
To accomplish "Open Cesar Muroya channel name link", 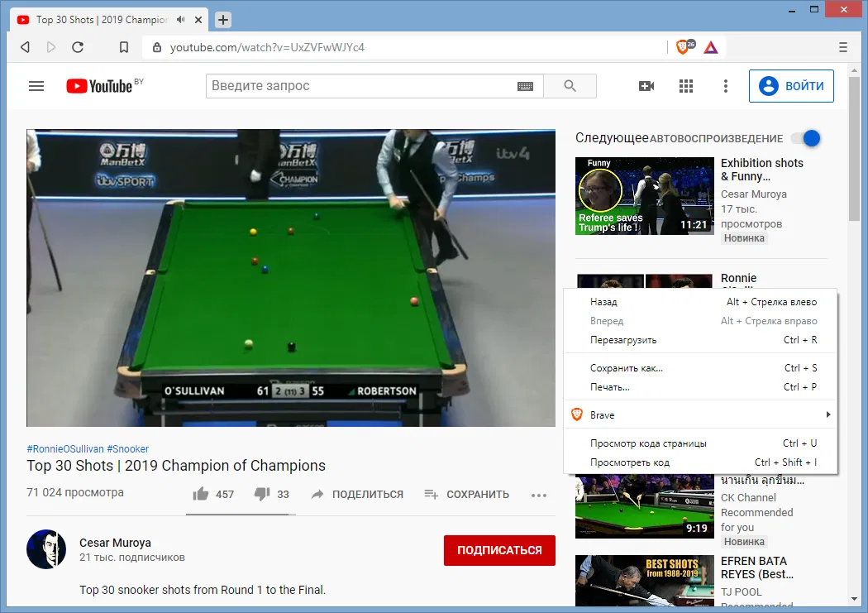I will [x=115, y=543].
